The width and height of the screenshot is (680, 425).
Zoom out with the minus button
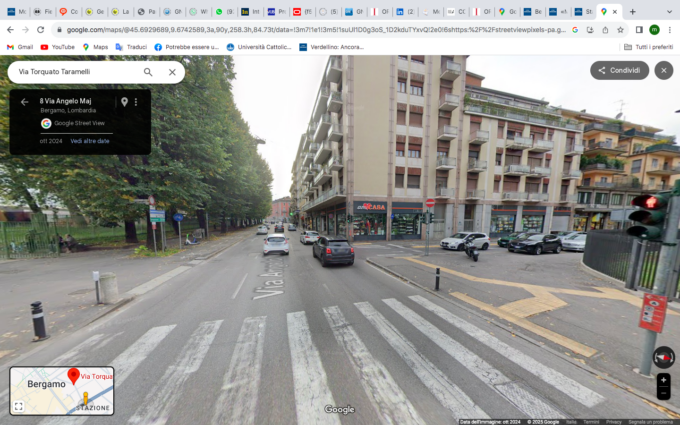coord(663,393)
